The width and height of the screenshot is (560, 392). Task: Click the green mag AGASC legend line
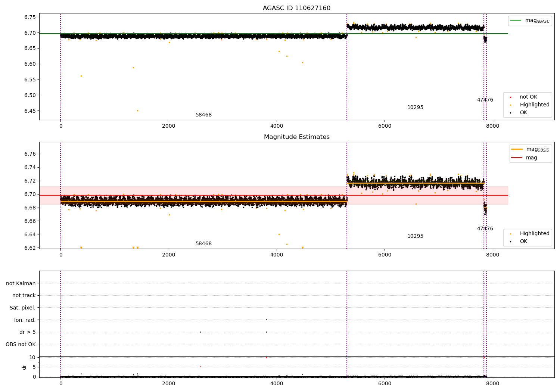tap(516, 21)
